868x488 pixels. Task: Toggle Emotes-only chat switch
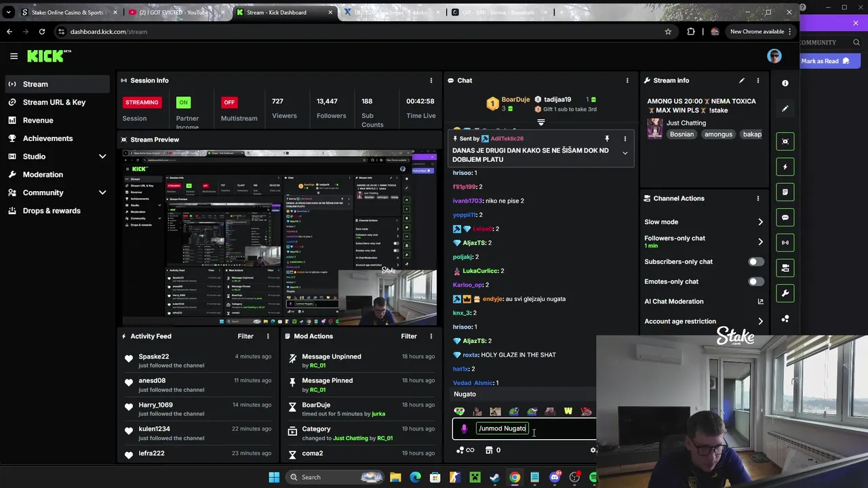click(x=755, y=281)
